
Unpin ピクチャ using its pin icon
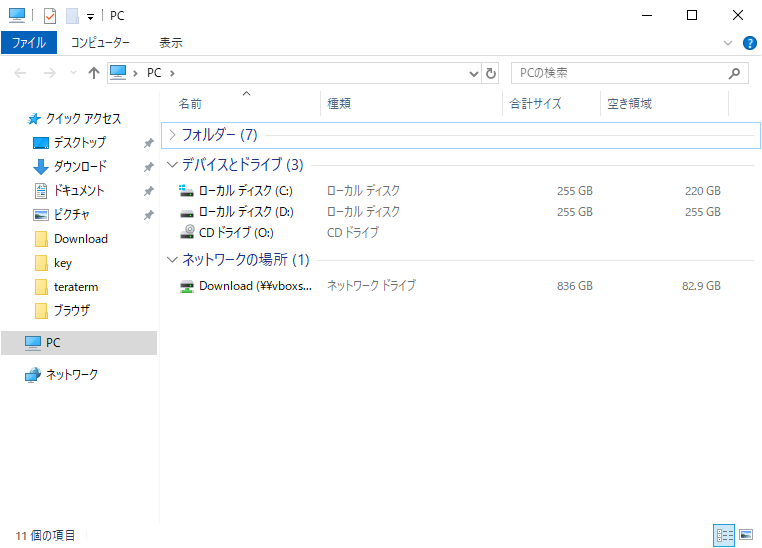[149, 215]
